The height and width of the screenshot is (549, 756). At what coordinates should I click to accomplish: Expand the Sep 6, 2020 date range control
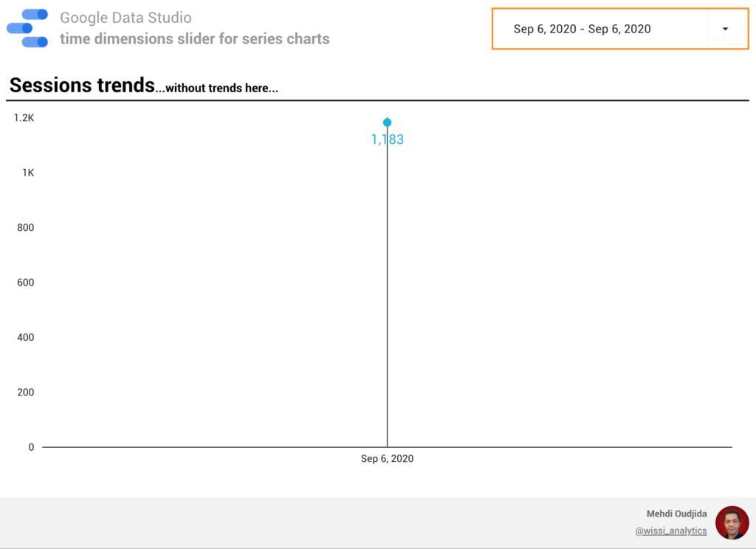coord(620,29)
